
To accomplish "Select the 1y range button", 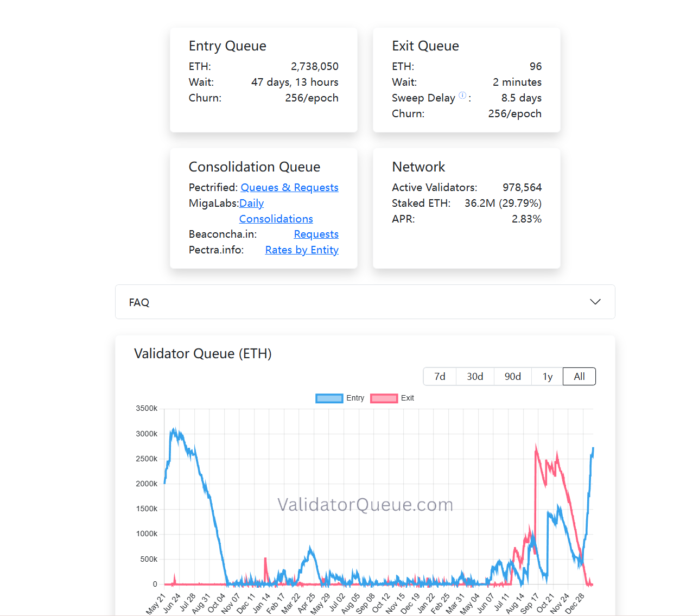I will click(547, 376).
